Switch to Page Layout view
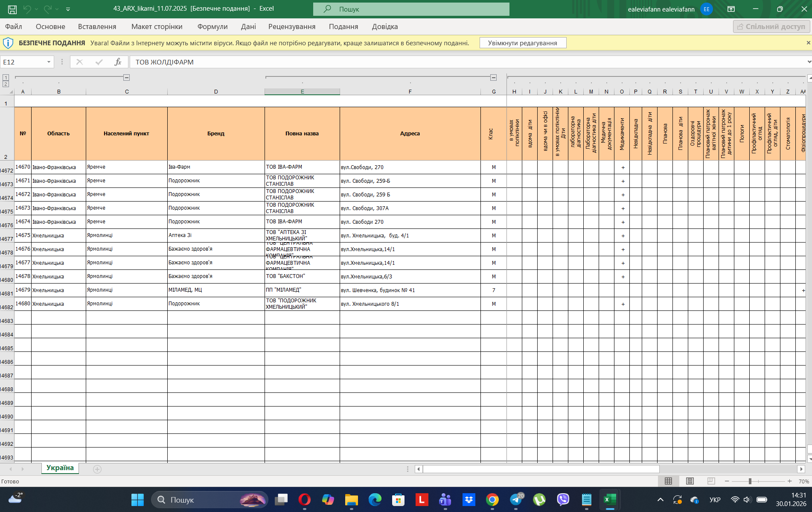The width and height of the screenshot is (812, 512). pyautogui.click(x=690, y=481)
